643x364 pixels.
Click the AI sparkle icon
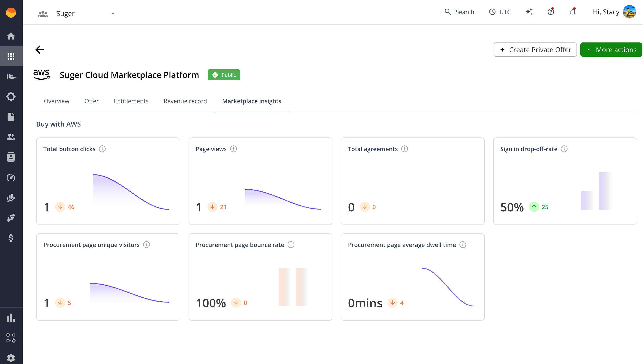529,12
